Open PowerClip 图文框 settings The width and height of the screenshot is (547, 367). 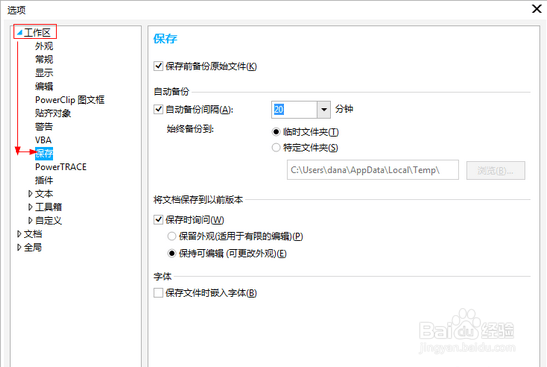click(70, 100)
